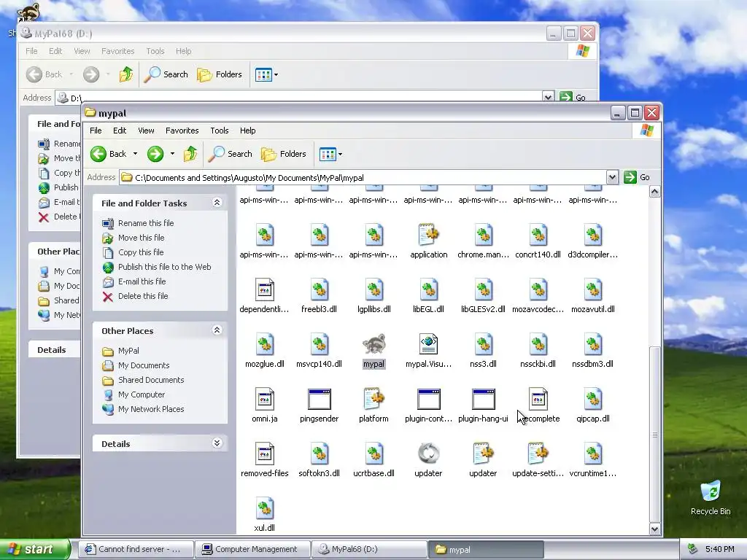This screenshot has width=747, height=560.
Task: Switch to Cannot find server taskbar button
Action: (136, 549)
